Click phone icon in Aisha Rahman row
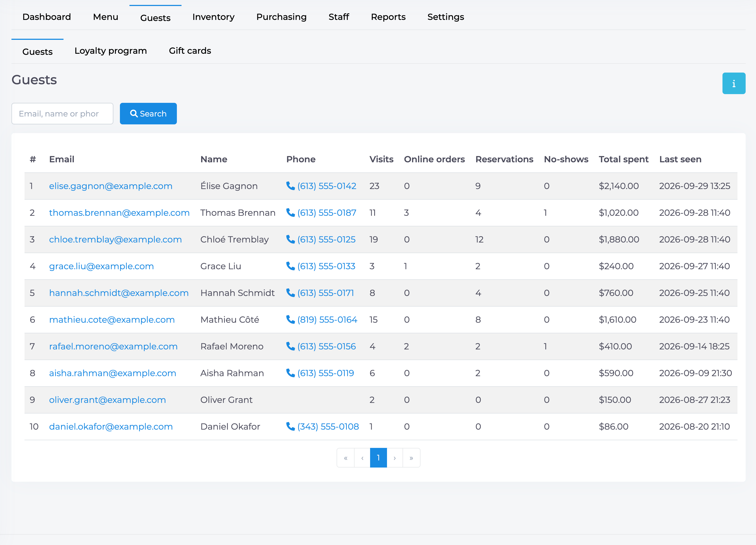The height and width of the screenshot is (545, 756). (290, 373)
